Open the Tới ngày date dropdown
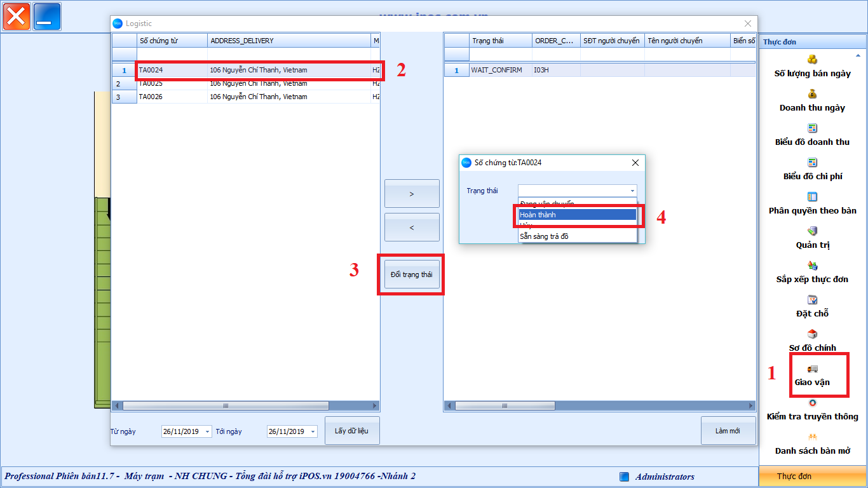 tap(313, 432)
